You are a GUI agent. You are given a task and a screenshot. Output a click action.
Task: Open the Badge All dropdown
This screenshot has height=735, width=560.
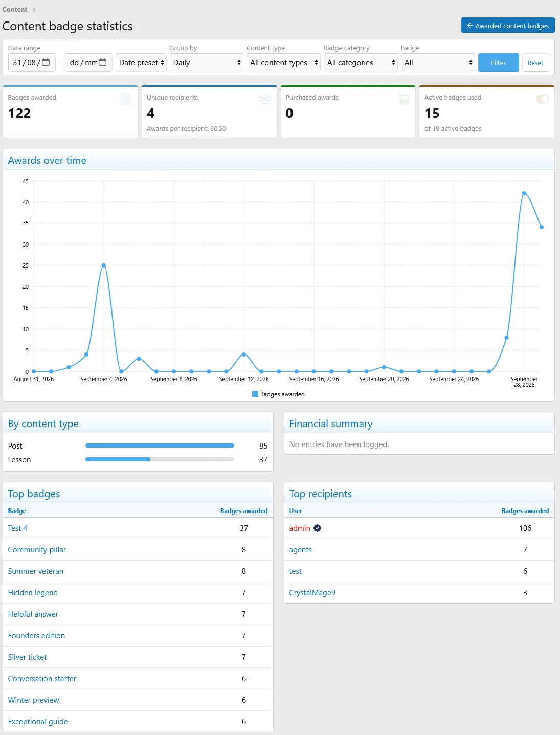pos(438,63)
